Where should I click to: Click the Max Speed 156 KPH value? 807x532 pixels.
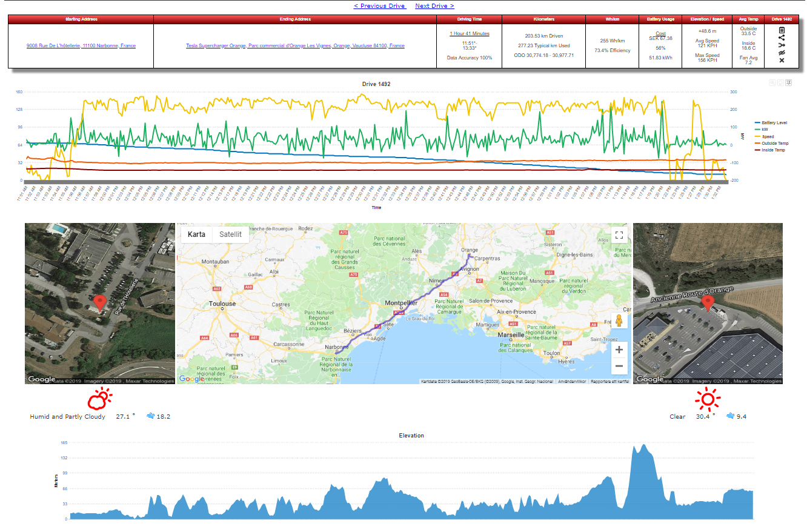[707, 58]
